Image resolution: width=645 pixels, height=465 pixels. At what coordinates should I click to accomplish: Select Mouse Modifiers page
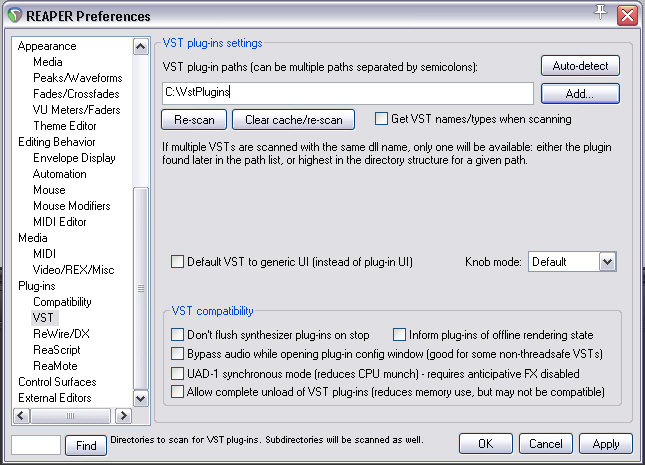[x=72, y=206]
